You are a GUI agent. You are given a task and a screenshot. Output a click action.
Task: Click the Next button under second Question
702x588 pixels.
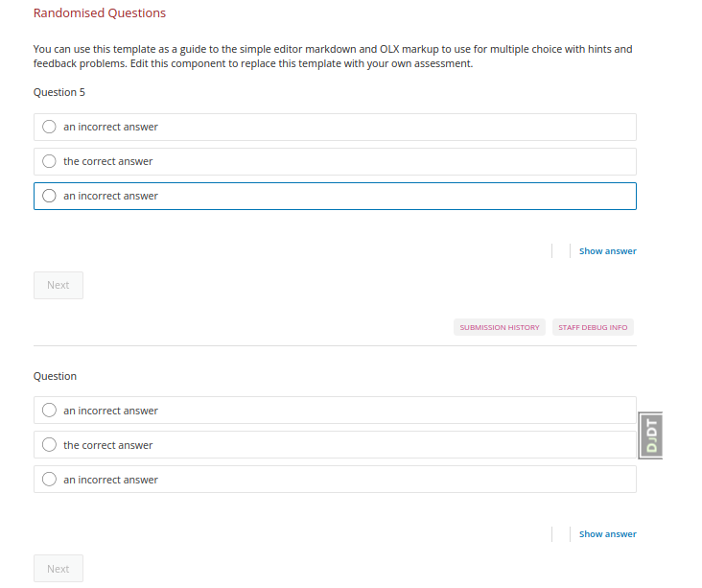[58, 569]
